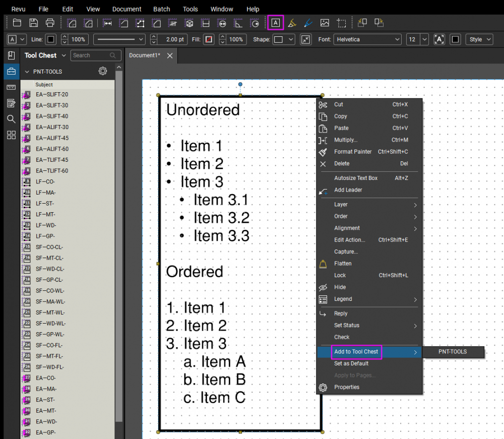Open the Batch menu

[x=161, y=9]
